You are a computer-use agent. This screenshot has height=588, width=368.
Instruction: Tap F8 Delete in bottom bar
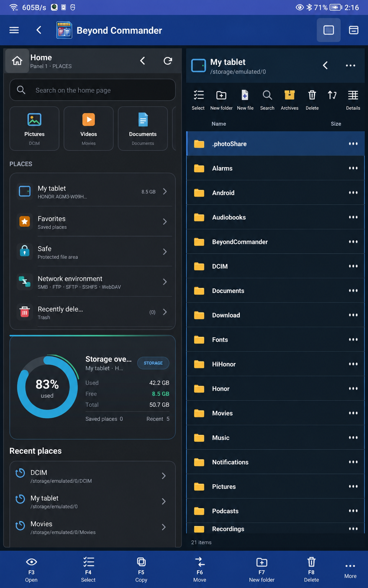[312, 569]
